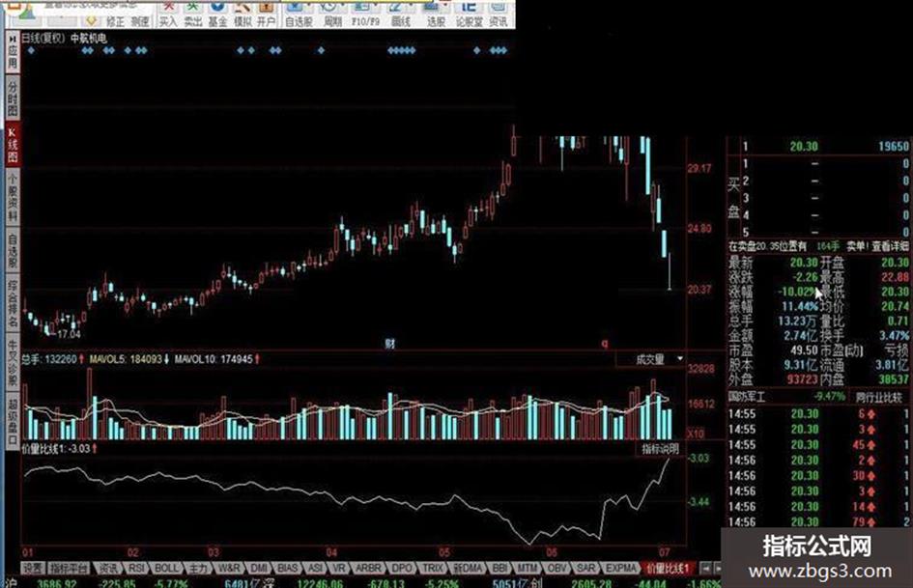Image resolution: width=913 pixels, height=588 pixels.
Task: Click the 开户 (open account) icon
Action: click(266, 14)
